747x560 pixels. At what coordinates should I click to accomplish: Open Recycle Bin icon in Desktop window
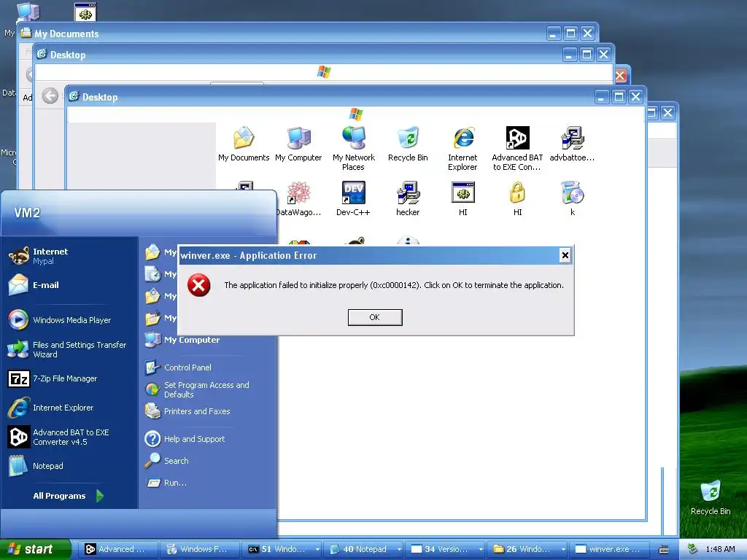[x=408, y=144]
